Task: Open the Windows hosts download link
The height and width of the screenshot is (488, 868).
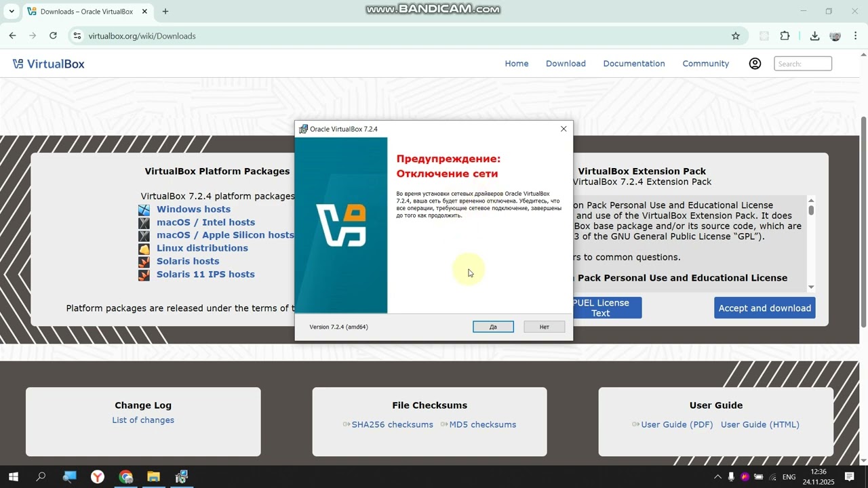Action: [193, 209]
